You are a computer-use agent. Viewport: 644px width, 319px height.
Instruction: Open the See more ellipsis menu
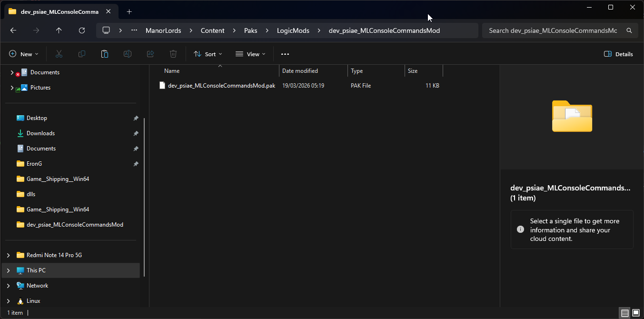pos(285,54)
